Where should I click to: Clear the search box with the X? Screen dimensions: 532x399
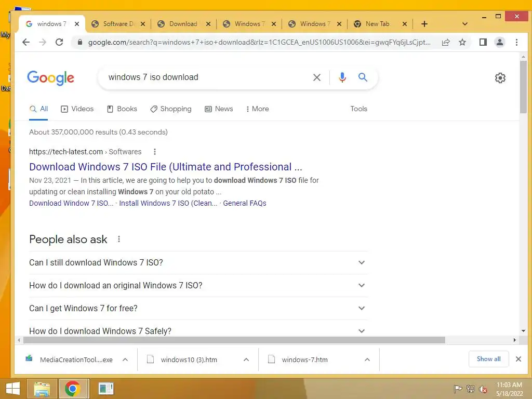point(317,77)
